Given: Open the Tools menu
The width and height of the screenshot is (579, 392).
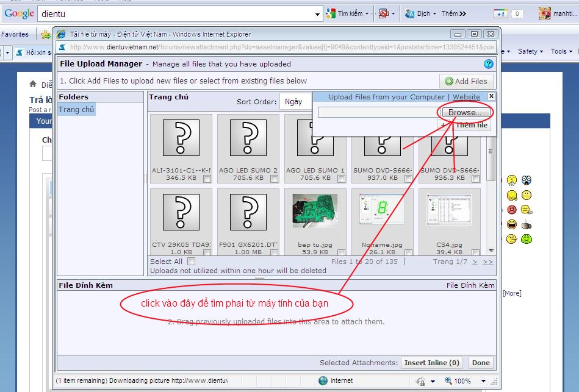Looking at the screenshot, I should coord(561,51).
